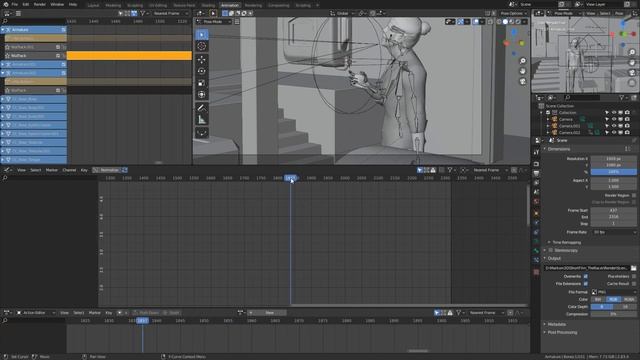Screen dimensions: 640x360
Task: Select the pose Breakdowner tool below Measure
Action: click(202, 133)
